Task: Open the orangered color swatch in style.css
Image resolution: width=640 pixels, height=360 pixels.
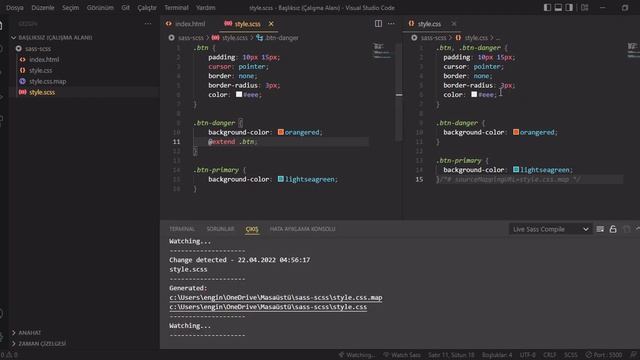Action: pyautogui.click(x=516, y=132)
